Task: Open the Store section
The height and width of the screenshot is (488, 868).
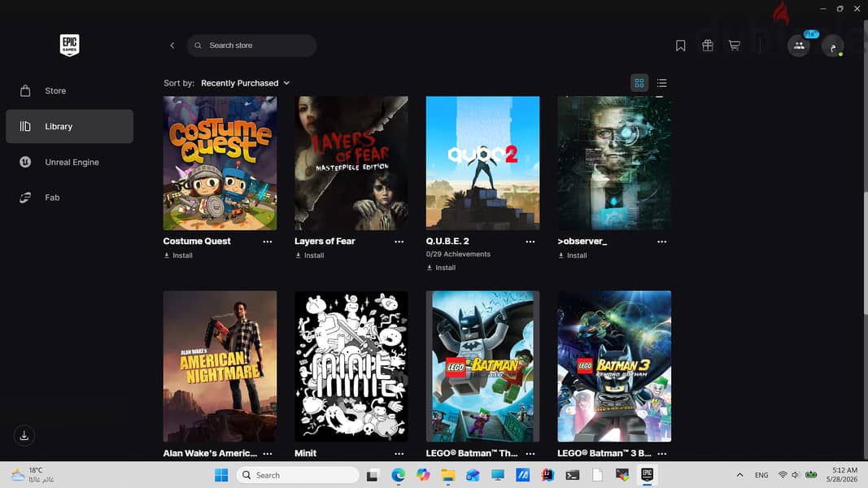Action: tap(69, 91)
